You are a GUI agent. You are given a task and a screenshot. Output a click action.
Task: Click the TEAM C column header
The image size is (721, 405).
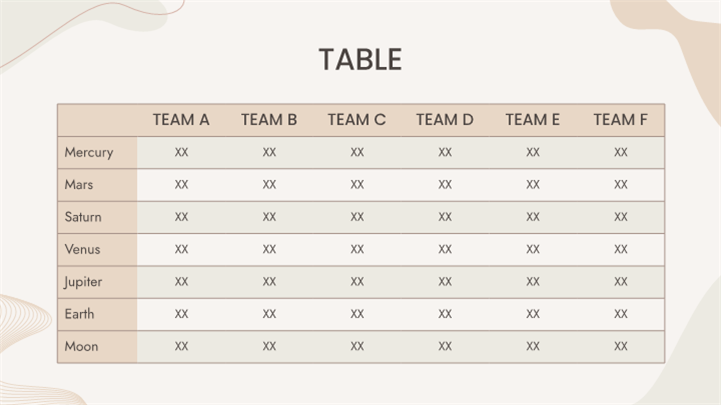point(357,120)
